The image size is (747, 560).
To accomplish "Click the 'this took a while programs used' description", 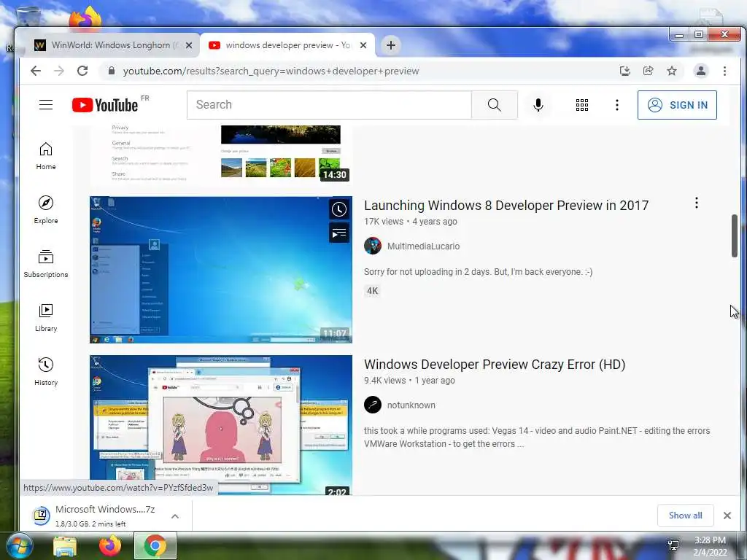I will (536, 437).
